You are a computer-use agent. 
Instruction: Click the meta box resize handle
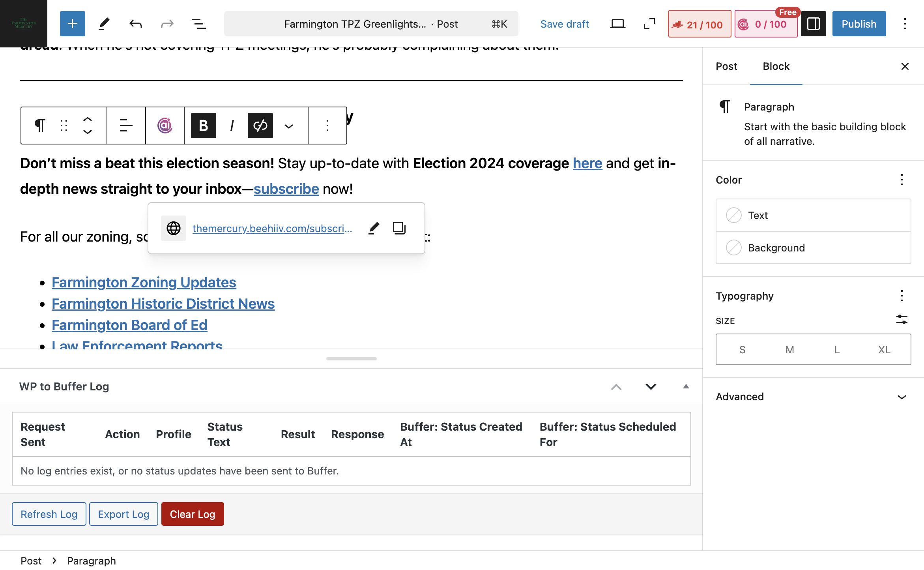click(x=351, y=359)
